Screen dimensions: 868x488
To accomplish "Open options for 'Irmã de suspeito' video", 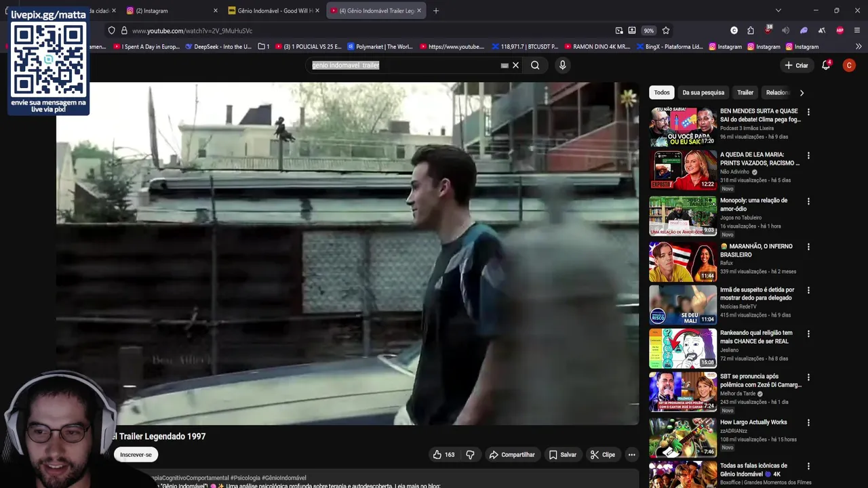I will (x=808, y=290).
